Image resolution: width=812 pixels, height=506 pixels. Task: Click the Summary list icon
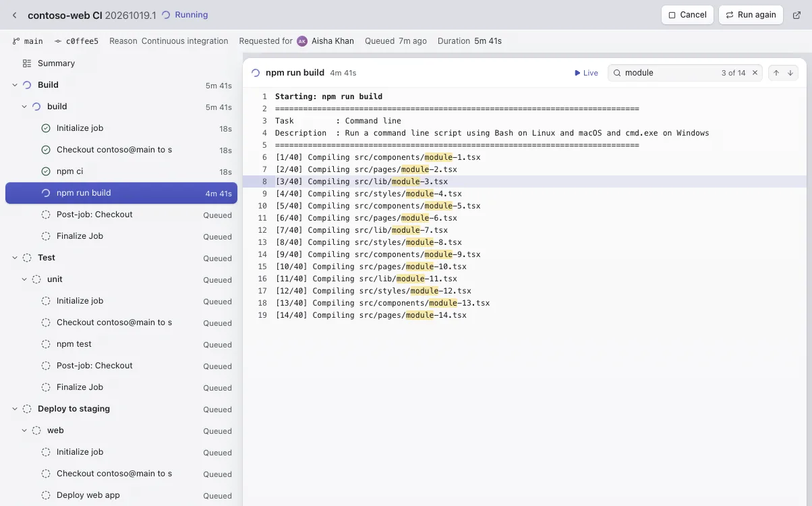click(x=27, y=63)
